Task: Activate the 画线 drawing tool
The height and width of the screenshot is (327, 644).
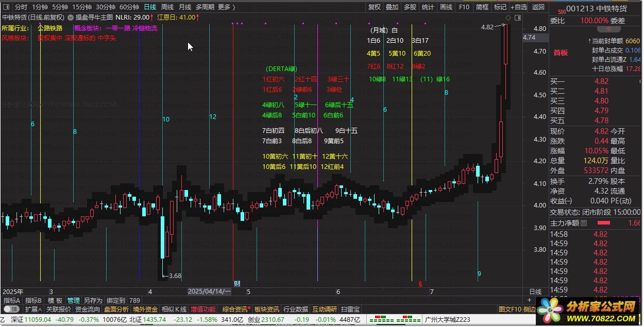Action: [x=446, y=7]
